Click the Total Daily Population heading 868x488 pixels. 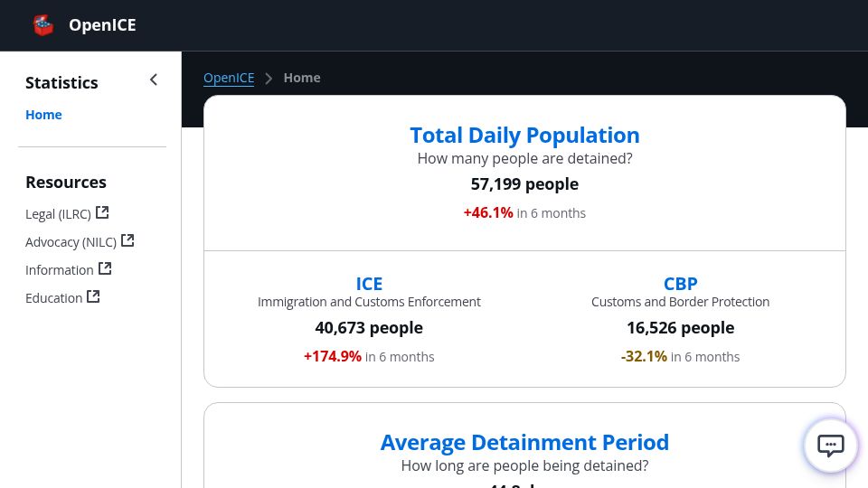[524, 135]
